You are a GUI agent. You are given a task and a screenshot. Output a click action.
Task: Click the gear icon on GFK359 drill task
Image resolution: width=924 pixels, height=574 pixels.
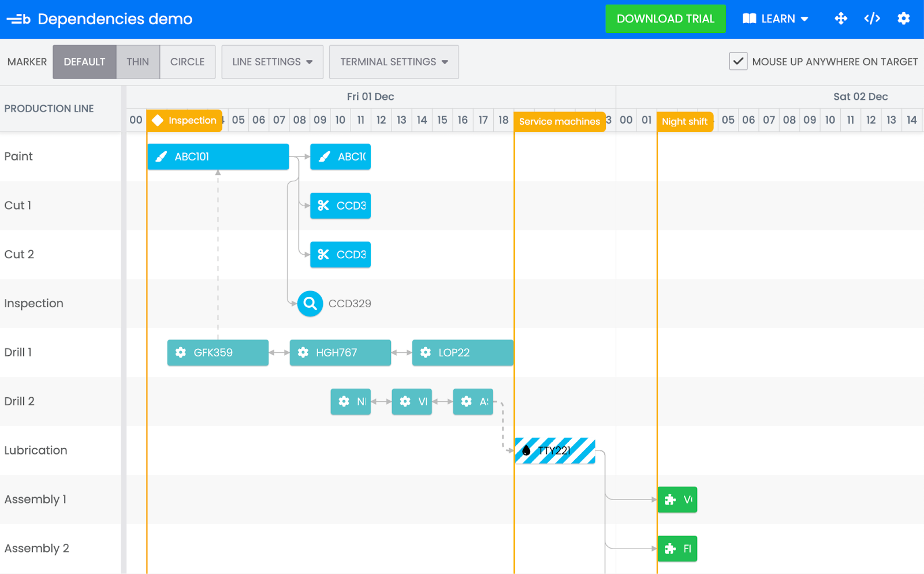180,352
